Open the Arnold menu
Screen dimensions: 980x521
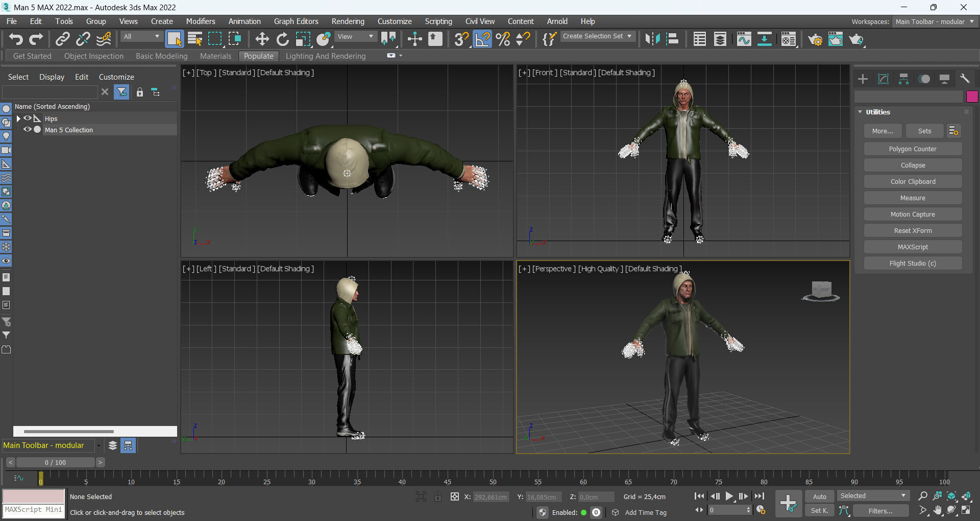[557, 21]
